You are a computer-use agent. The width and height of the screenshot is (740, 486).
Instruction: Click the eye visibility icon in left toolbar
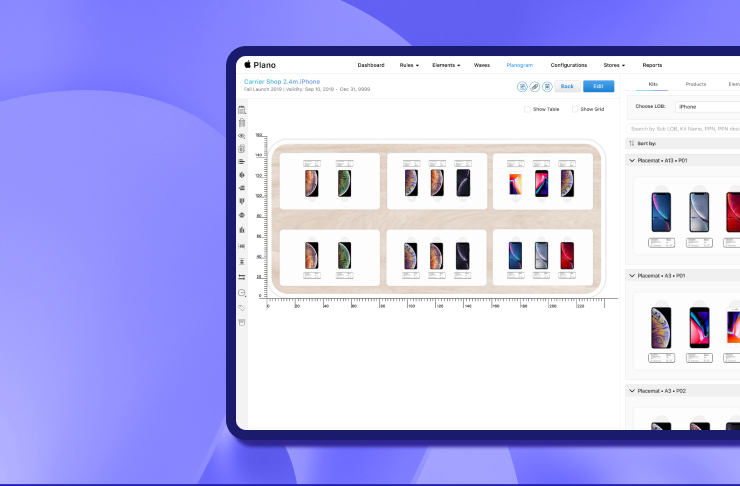click(x=242, y=136)
